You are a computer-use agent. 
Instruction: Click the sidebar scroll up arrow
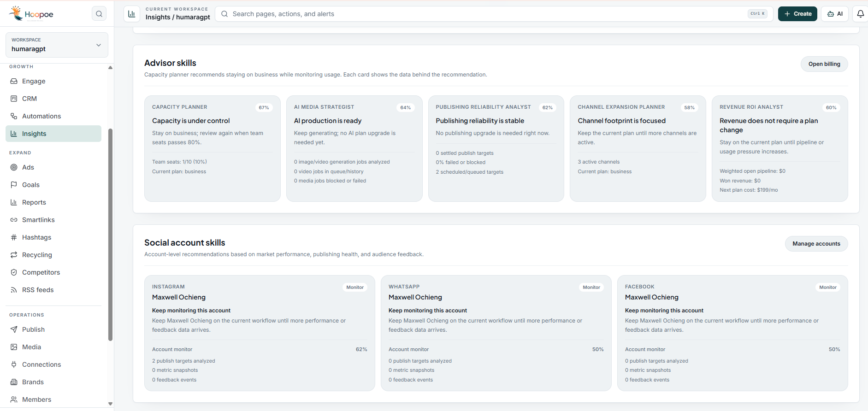pyautogui.click(x=110, y=67)
